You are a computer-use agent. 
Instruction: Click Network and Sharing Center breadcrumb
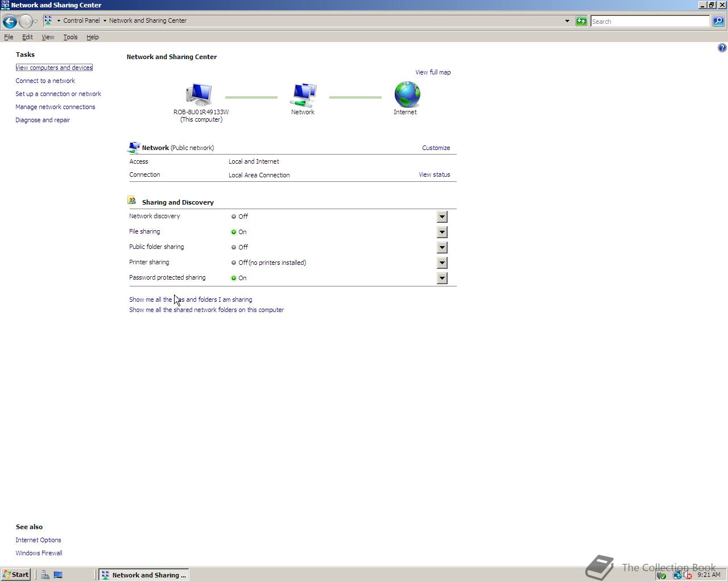coord(148,20)
